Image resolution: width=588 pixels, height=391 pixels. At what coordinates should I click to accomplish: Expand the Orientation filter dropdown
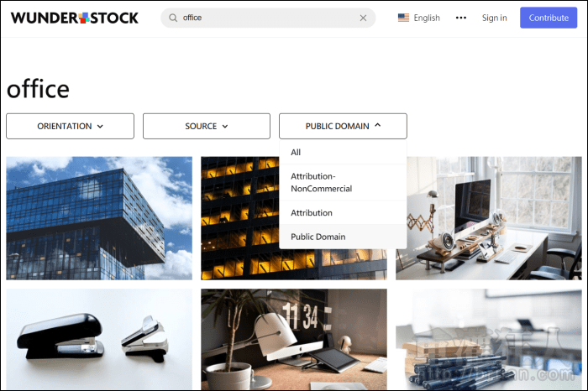[x=70, y=127]
